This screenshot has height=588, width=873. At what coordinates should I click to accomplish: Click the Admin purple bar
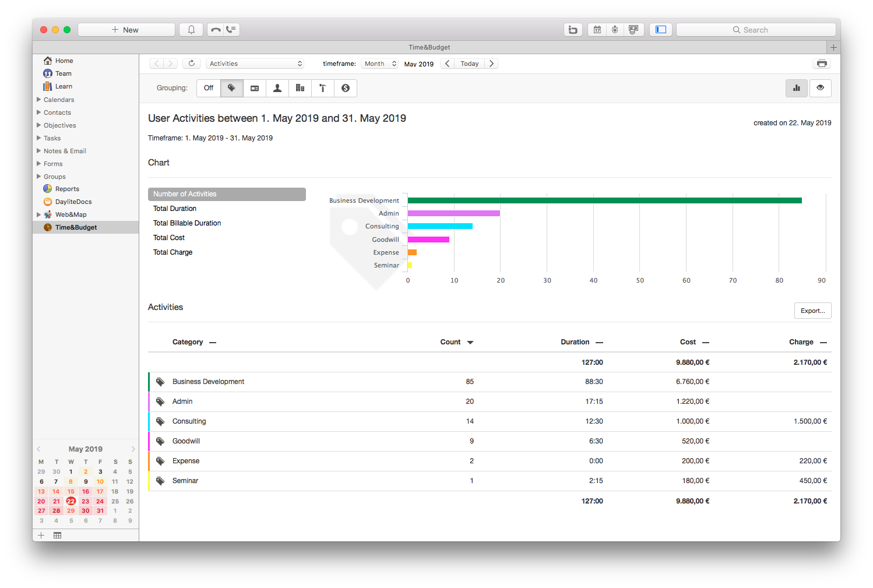coord(454,213)
